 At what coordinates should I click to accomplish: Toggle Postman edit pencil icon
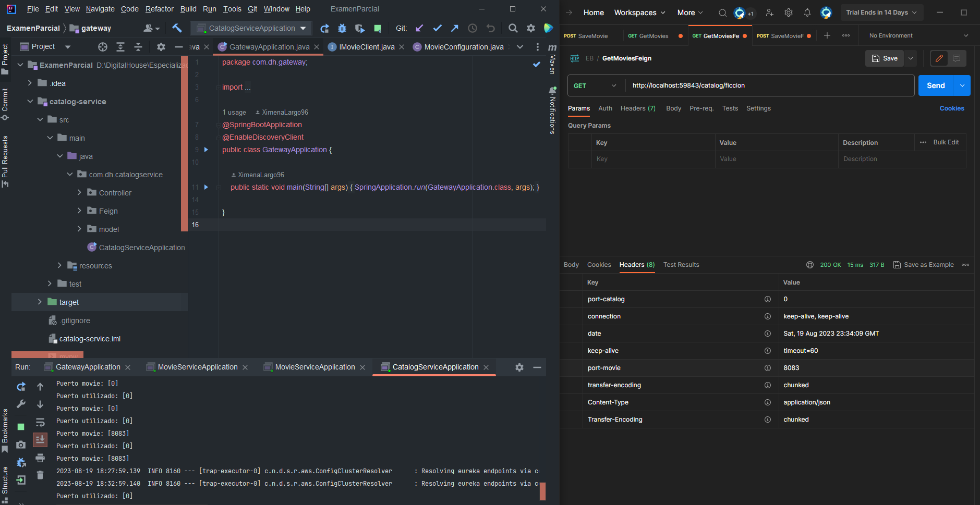[939, 58]
